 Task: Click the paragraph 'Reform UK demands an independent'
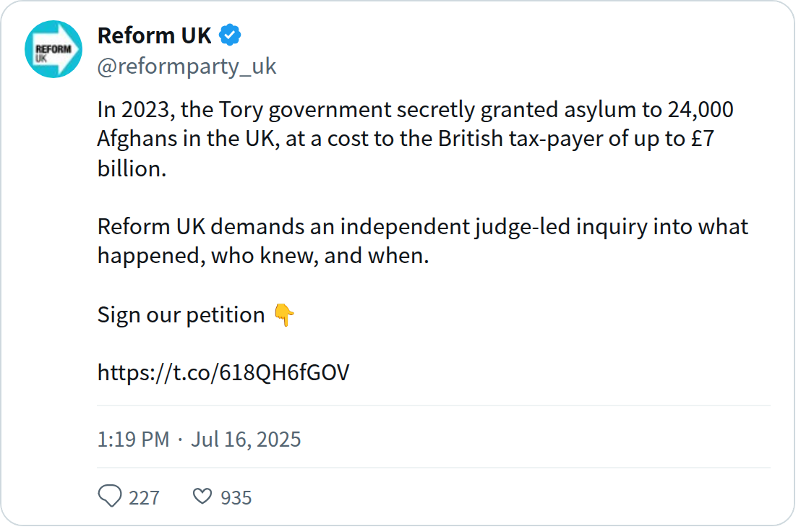422,241
